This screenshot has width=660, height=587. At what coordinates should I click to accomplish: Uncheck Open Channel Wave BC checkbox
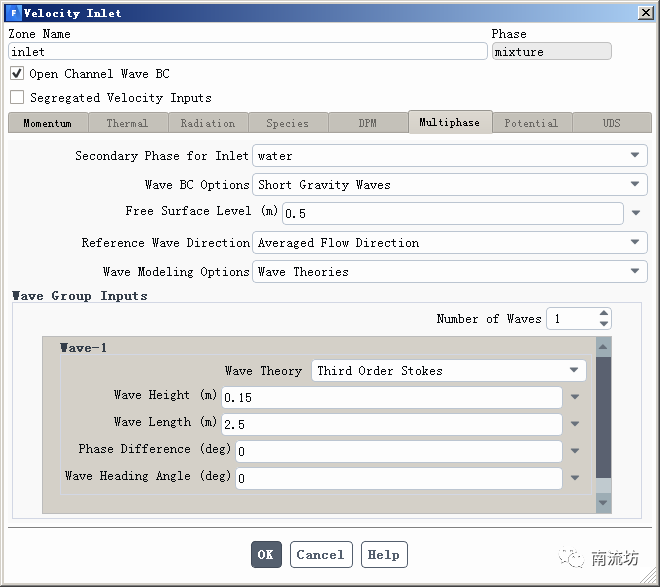pyautogui.click(x=17, y=74)
